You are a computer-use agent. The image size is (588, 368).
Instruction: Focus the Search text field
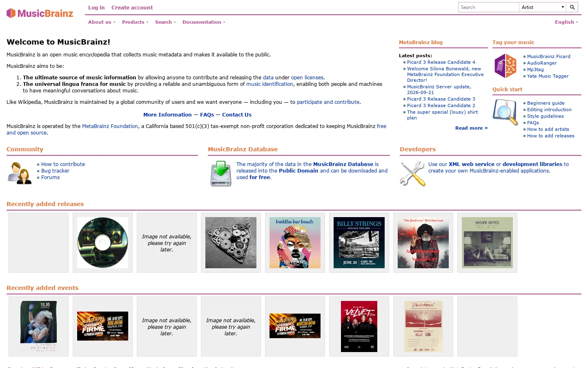click(489, 7)
